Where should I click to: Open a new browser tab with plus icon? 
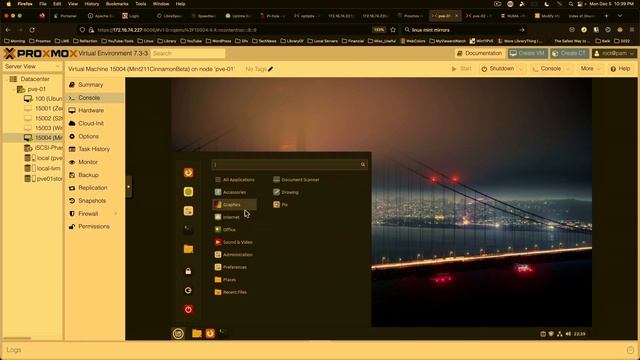click(x=607, y=16)
